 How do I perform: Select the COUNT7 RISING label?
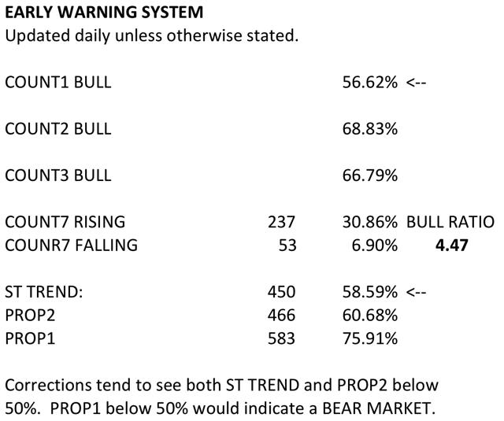(x=65, y=222)
